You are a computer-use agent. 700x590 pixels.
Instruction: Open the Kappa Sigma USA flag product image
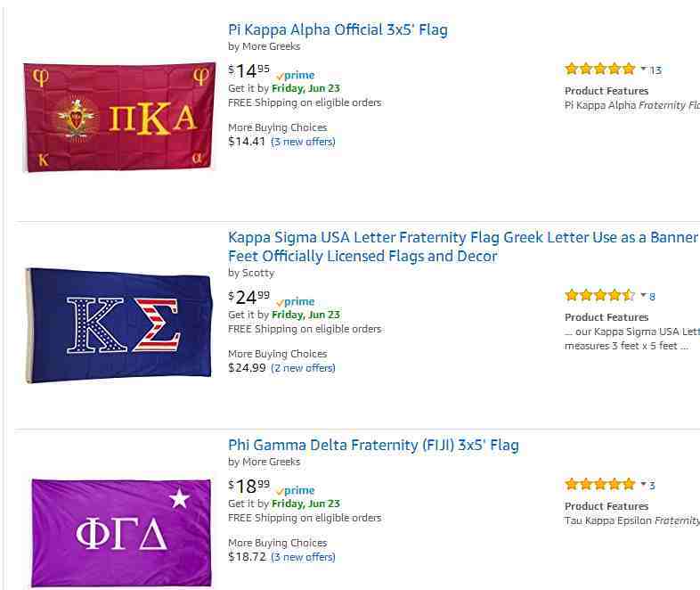119,325
